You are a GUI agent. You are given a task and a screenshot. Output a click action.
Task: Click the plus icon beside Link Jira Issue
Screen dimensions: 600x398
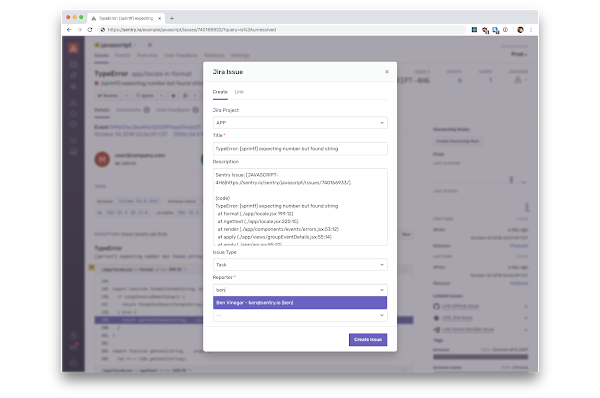[x=526, y=318]
